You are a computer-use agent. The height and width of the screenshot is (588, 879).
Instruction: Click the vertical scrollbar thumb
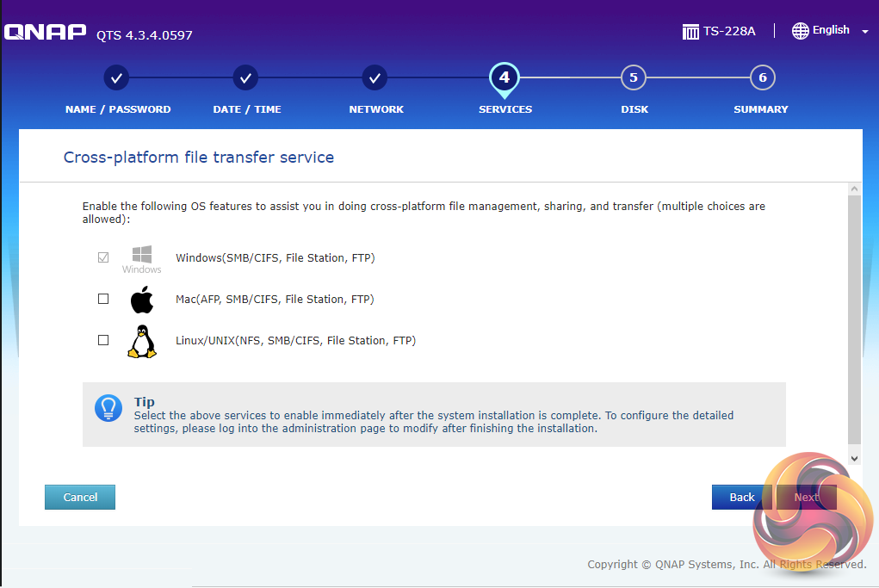(854, 319)
